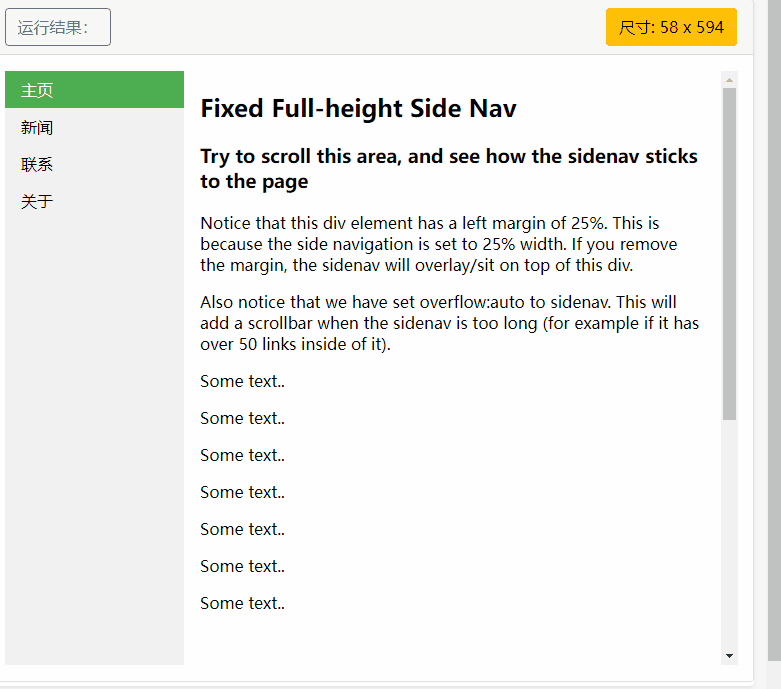
Task: Click the 运行结果 button
Action: (x=58, y=27)
